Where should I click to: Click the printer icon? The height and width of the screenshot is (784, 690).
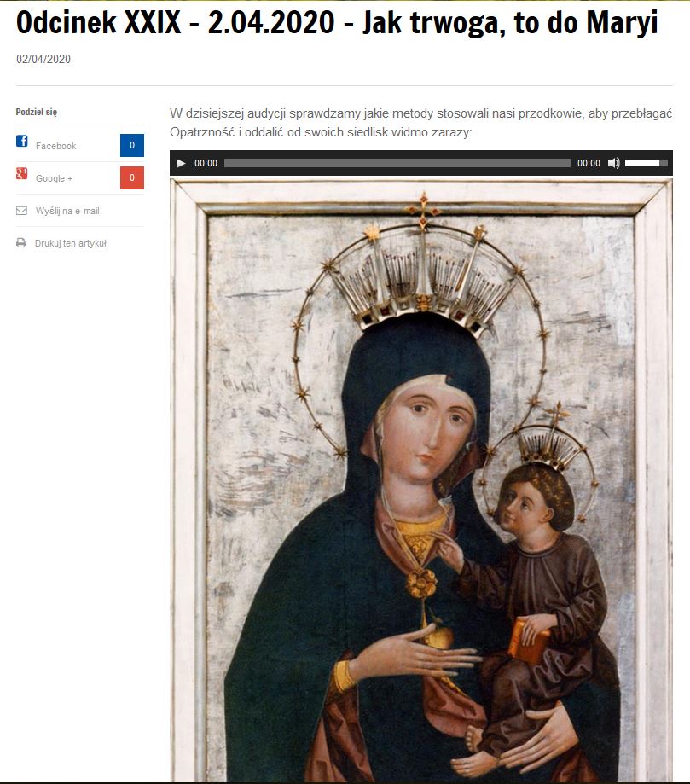pos(21,243)
